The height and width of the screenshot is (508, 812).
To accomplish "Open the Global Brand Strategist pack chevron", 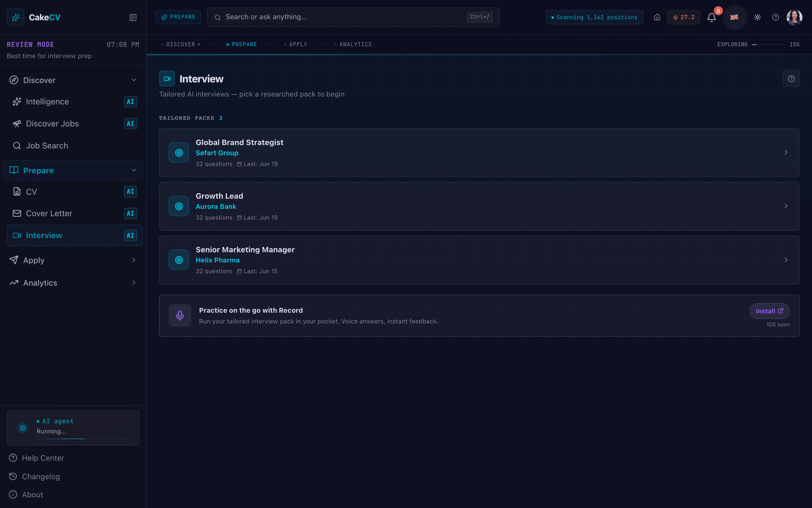I will pos(786,152).
